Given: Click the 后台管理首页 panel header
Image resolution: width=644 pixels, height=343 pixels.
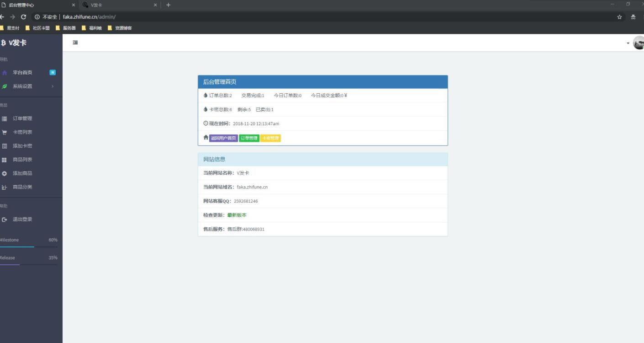Looking at the screenshot, I should (323, 82).
